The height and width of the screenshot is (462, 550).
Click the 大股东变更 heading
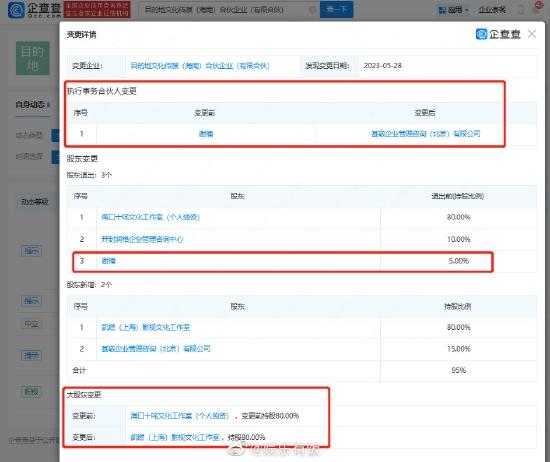click(84, 395)
